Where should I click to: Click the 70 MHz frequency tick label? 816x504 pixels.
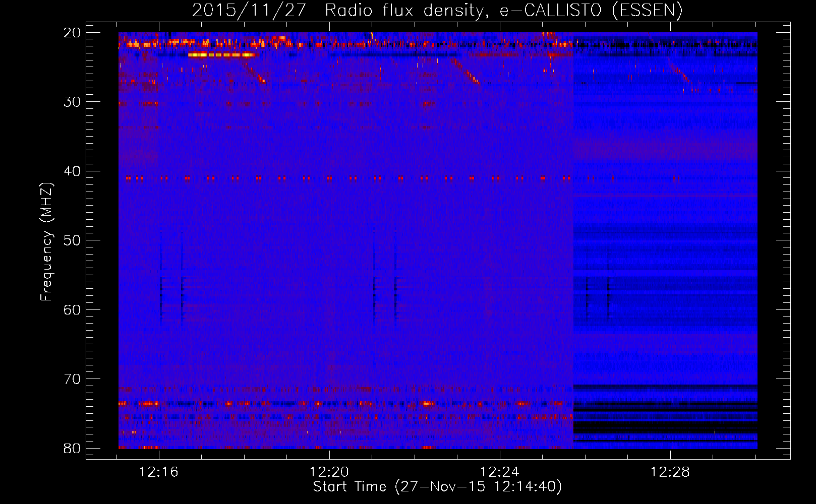[73, 379]
